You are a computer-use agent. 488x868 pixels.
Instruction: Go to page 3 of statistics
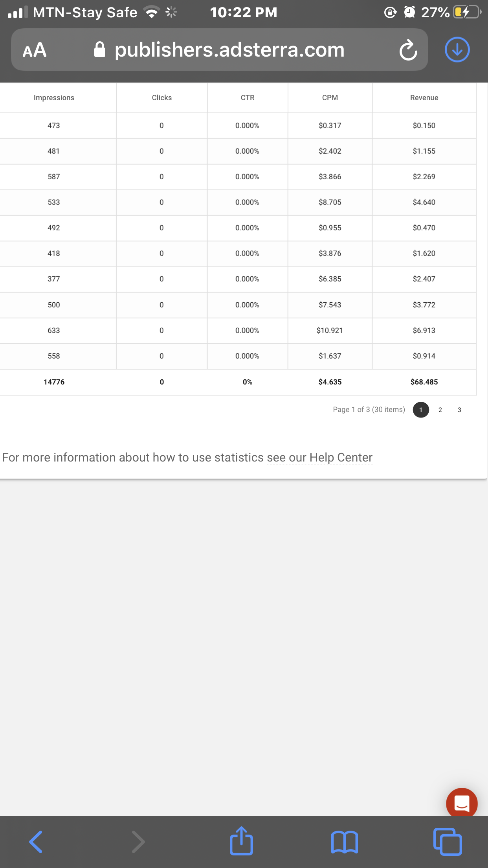(x=459, y=410)
